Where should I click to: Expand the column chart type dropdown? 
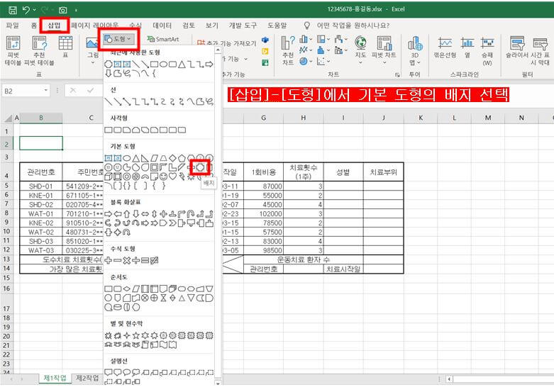311,39
